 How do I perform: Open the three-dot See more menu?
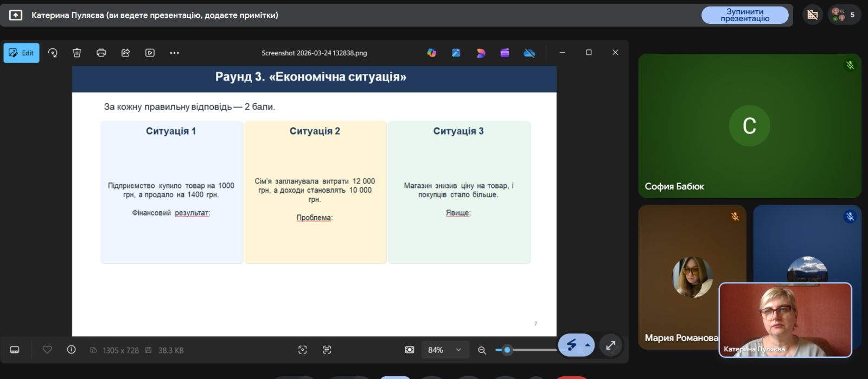174,53
